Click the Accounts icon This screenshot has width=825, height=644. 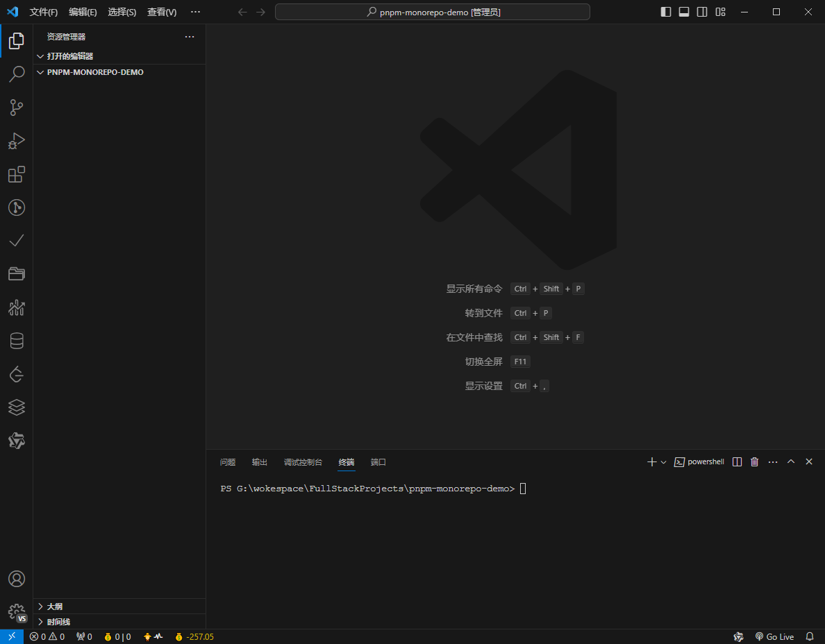click(x=16, y=579)
